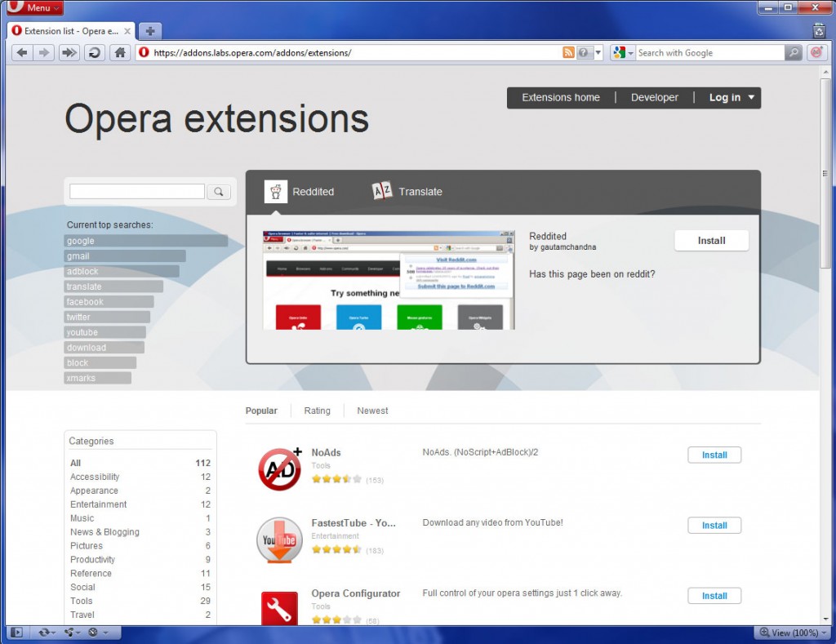Click the Opera Unite icon in status bar
The height and width of the screenshot is (644, 836).
69,633
